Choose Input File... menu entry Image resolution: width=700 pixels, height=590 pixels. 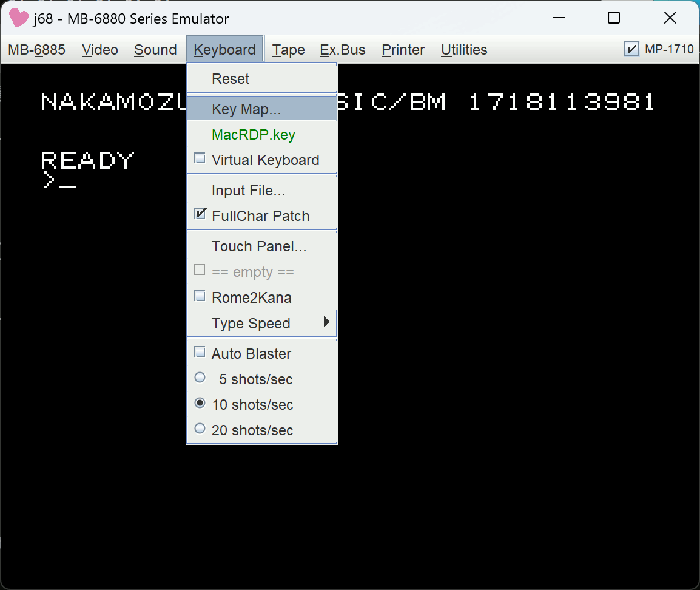(x=261, y=191)
